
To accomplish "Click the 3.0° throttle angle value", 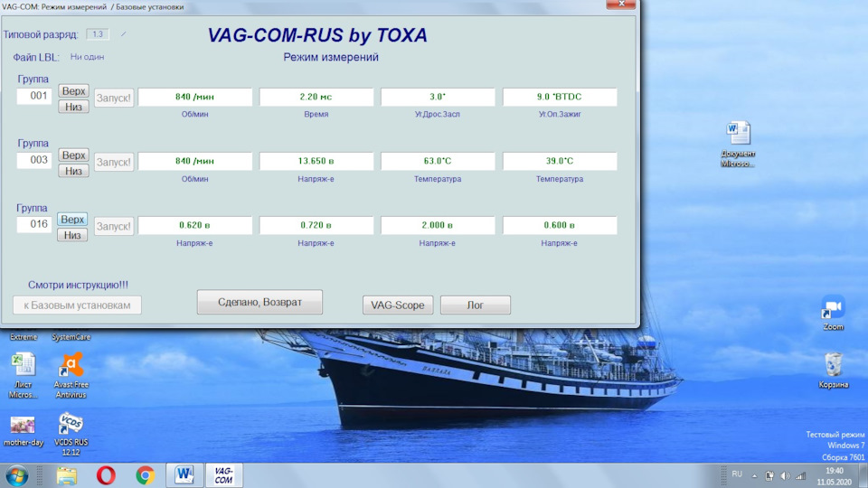I will tap(438, 97).
